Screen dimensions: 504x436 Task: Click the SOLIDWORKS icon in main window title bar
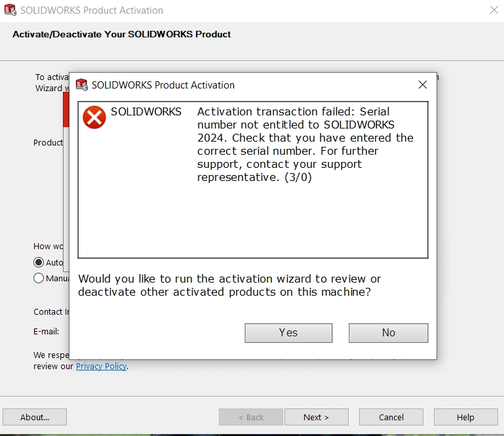click(x=10, y=10)
